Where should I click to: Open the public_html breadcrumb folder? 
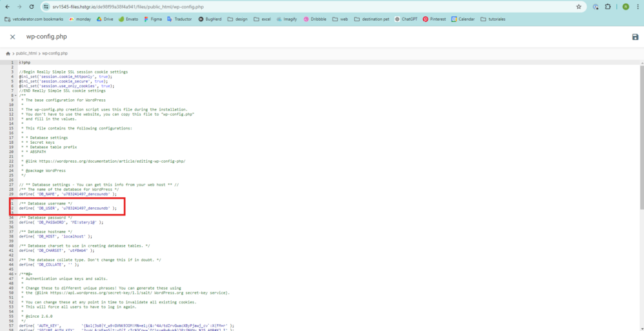28,53
